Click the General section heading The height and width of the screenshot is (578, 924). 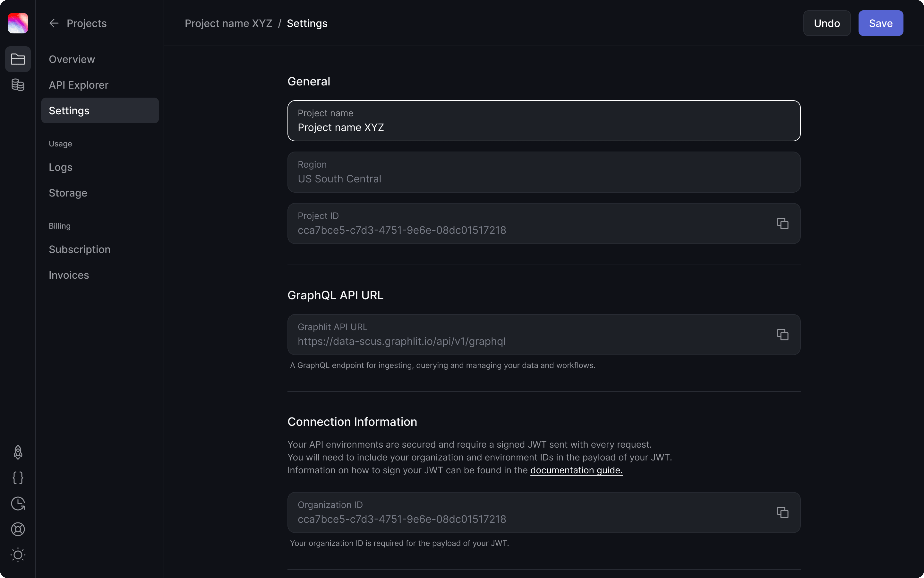[309, 82]
